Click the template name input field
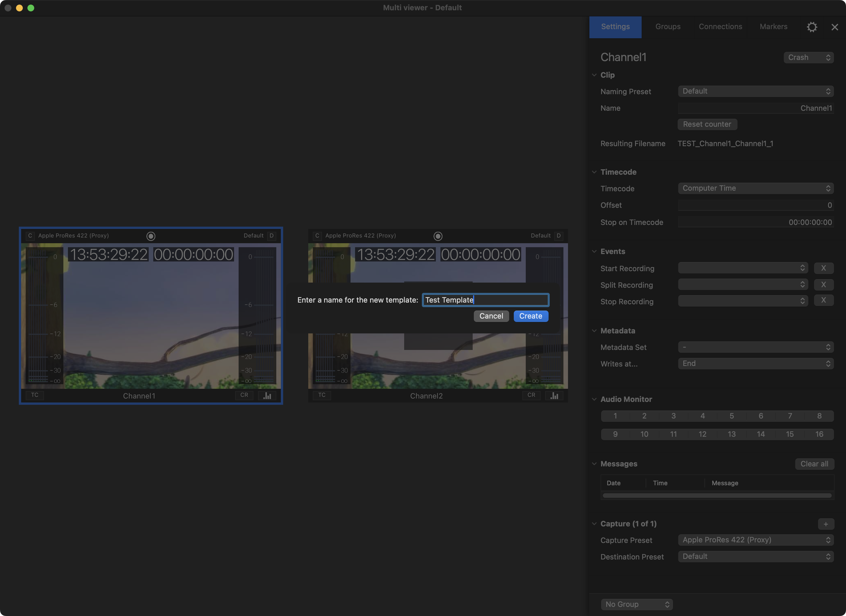Viewport: 846px width, 616px height. pyautogui.click(x=485, y=300)
